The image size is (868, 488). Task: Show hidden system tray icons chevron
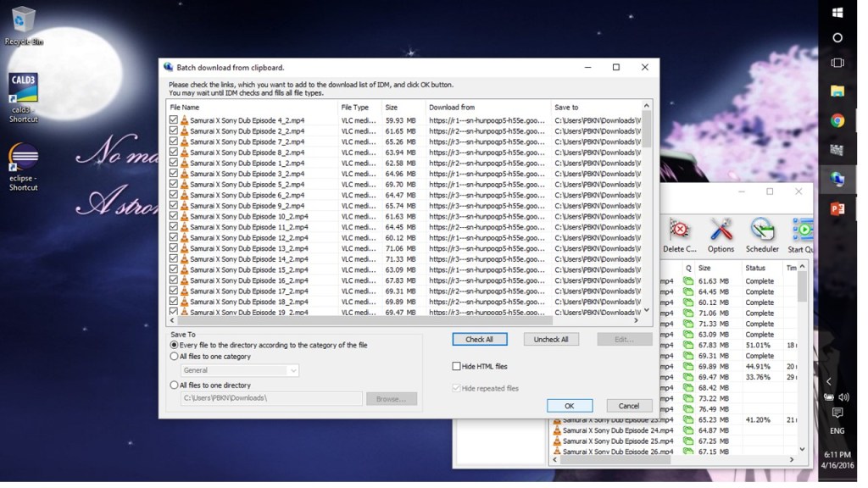click(x=828, y=381)
